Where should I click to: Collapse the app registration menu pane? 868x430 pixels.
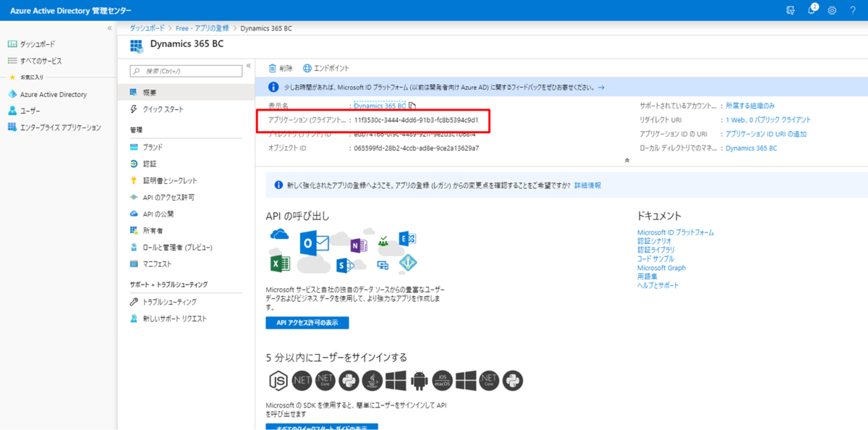pyautogui.click(x=248, y=66)
